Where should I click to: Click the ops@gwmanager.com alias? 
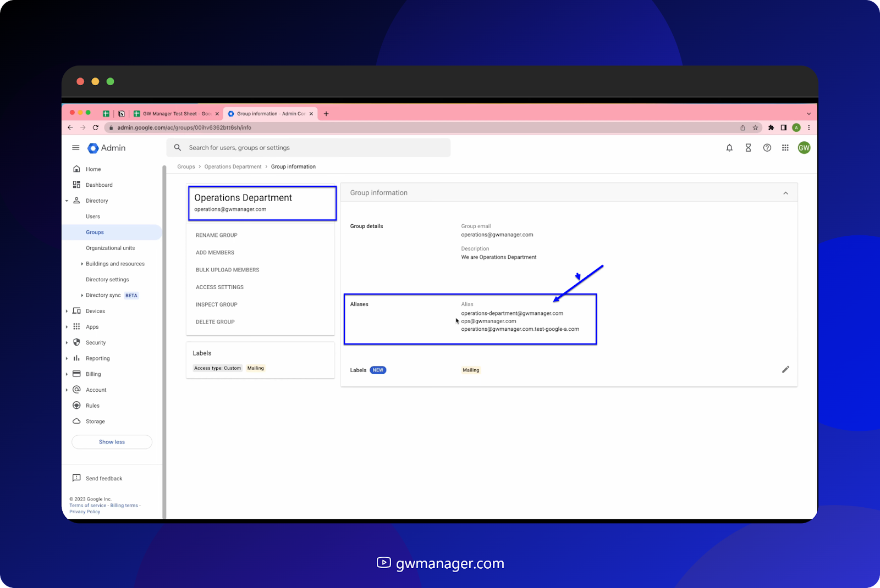[x=488, y=321]
